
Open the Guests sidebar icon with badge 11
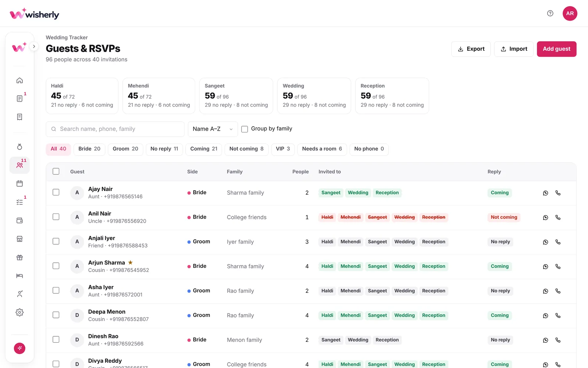point(19,165)
